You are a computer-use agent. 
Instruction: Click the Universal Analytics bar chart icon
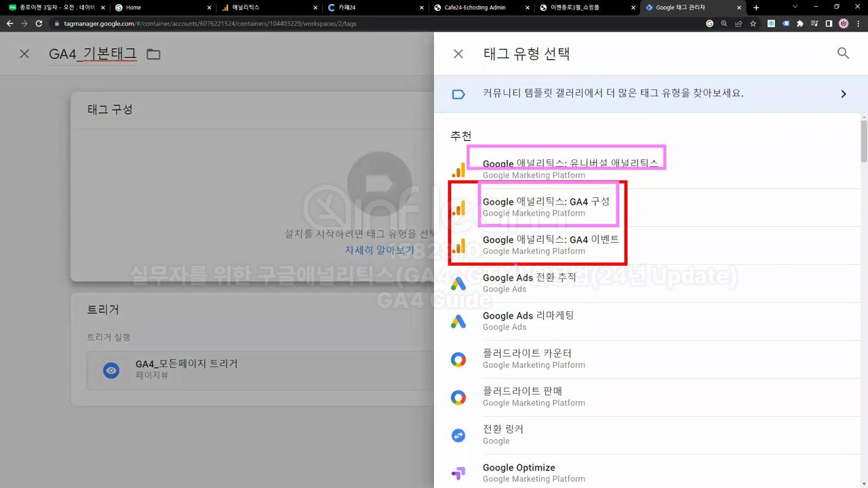459,169
